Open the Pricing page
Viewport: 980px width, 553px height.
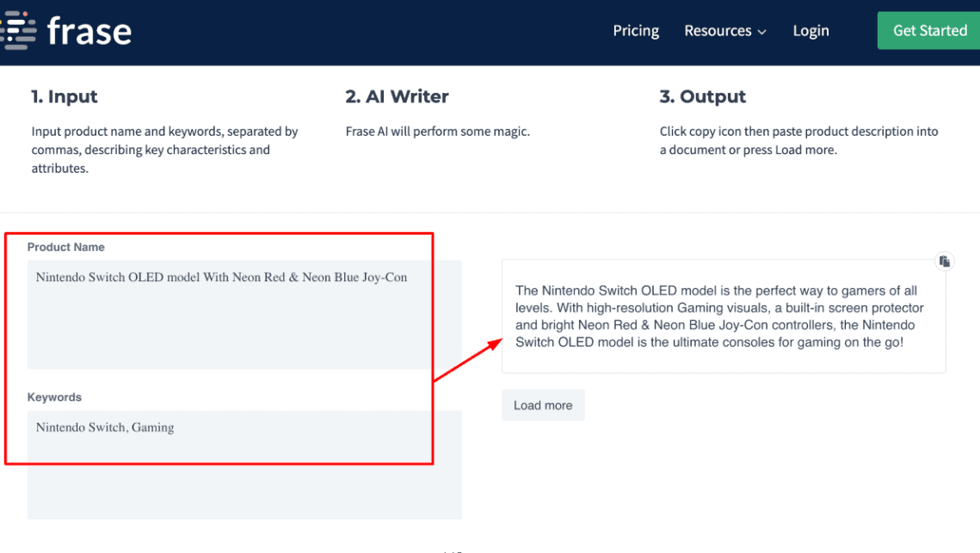tap(636, 31)
